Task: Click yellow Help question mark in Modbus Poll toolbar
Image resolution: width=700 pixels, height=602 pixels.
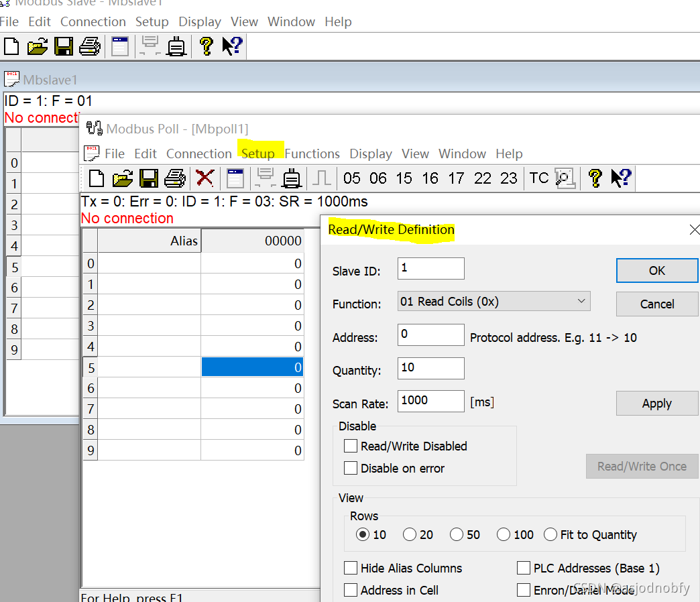Action: [595, 178]
